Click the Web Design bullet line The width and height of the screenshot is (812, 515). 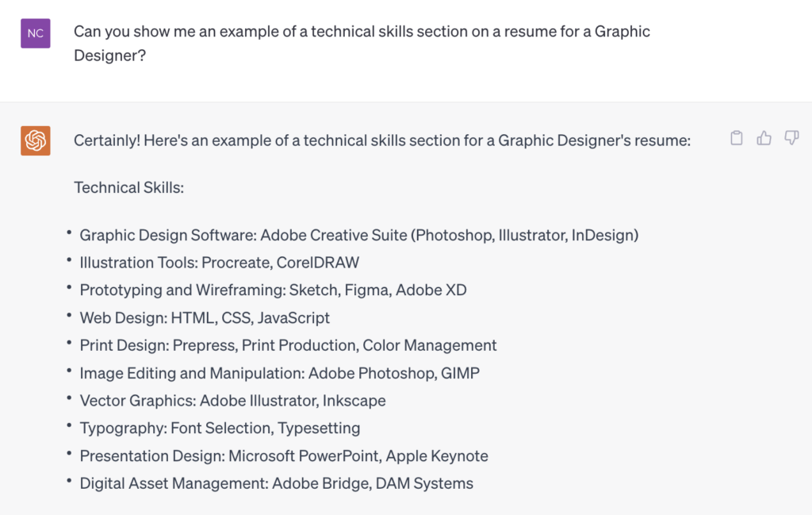[205, 317]
